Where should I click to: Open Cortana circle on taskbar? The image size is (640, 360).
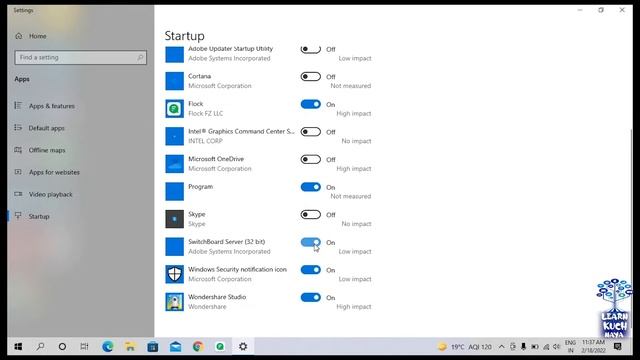pos(62,347)
